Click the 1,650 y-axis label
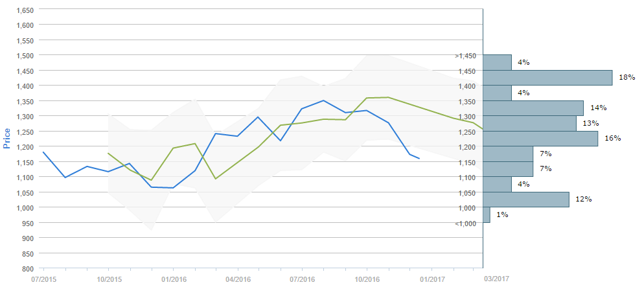The height and width of the screenshot is (289, 644). click(x=23, y=10)
